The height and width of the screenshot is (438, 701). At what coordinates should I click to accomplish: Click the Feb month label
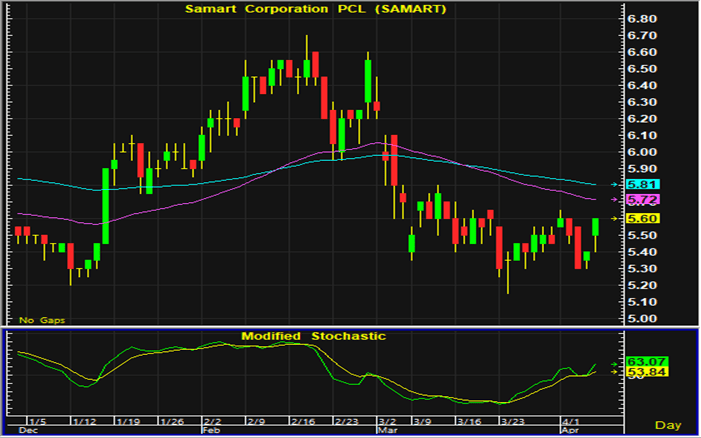(x=212, y=430)
